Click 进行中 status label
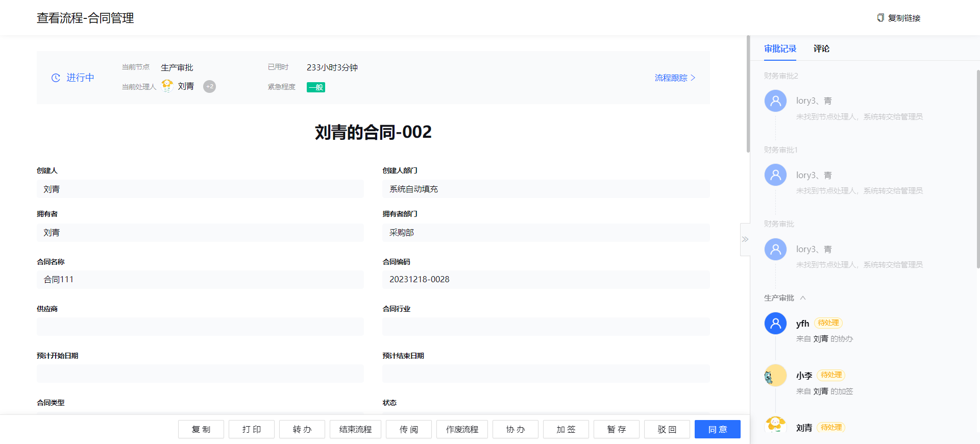Image resolution: width=980 pixels, height=444 pixels. tap(80, 78)
